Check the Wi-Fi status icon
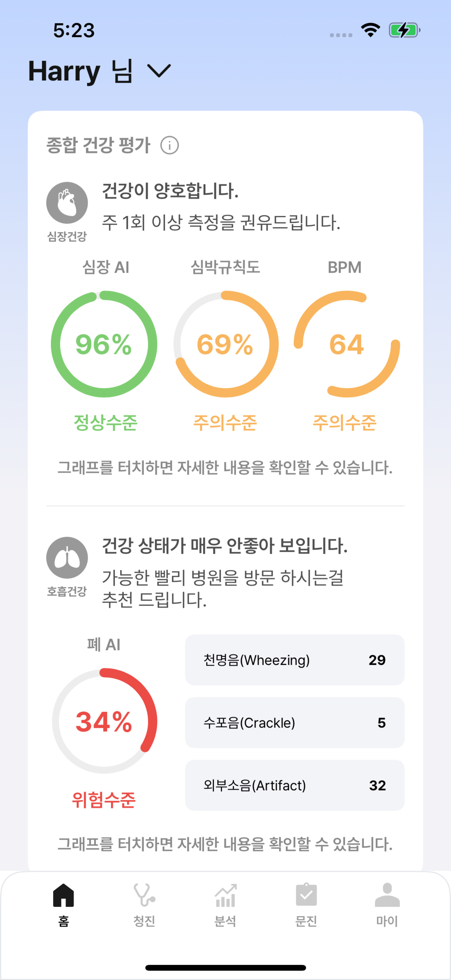451x980 pixels. pyautogui.click(x=370, y=30)
